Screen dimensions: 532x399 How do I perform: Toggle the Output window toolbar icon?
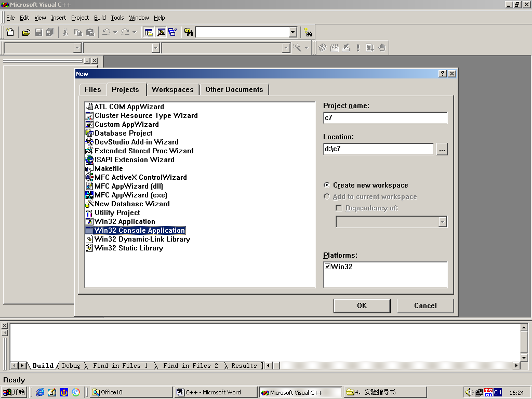(161, 32)
